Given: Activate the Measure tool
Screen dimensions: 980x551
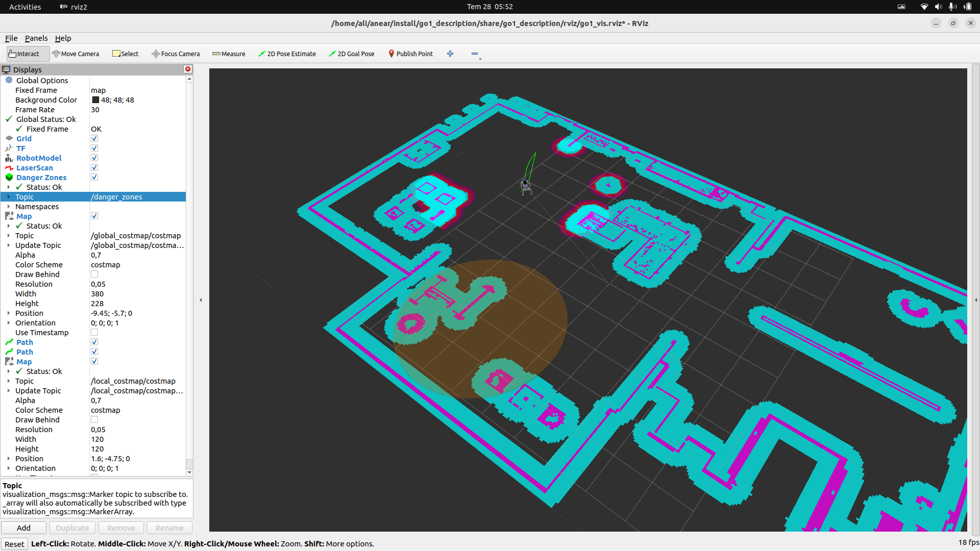Looking at the screenshot, I should pos(229,54).
